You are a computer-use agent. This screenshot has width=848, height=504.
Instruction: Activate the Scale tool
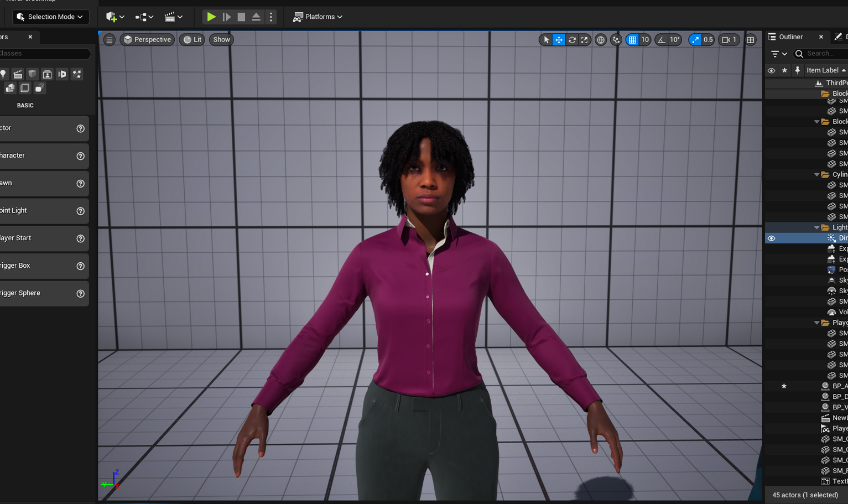tap(584, 39)
